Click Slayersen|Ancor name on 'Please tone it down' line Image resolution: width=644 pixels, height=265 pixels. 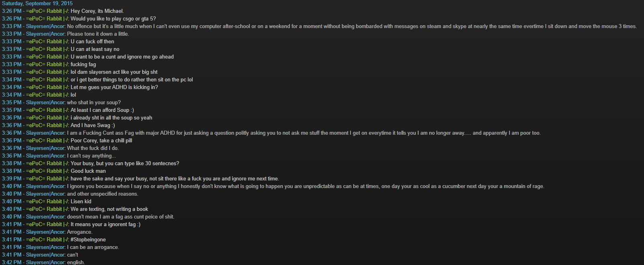(45, 34)
